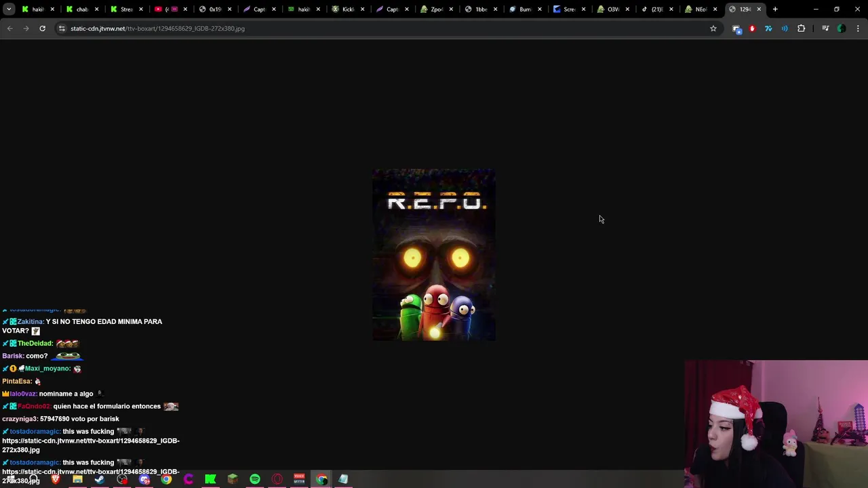This screenshot has height=488, width=868.
Task: Open the notepad icon in the taskbar
Action: pyautogui.click(x=343, y=479)
